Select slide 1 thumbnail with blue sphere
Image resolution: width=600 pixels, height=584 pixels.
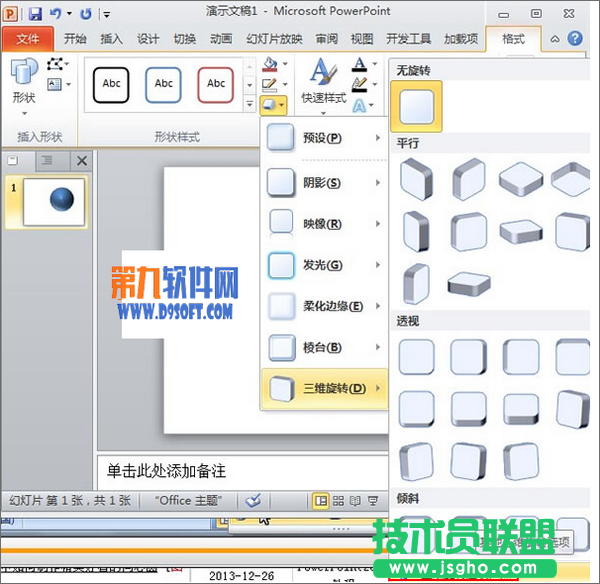(54, 202)
